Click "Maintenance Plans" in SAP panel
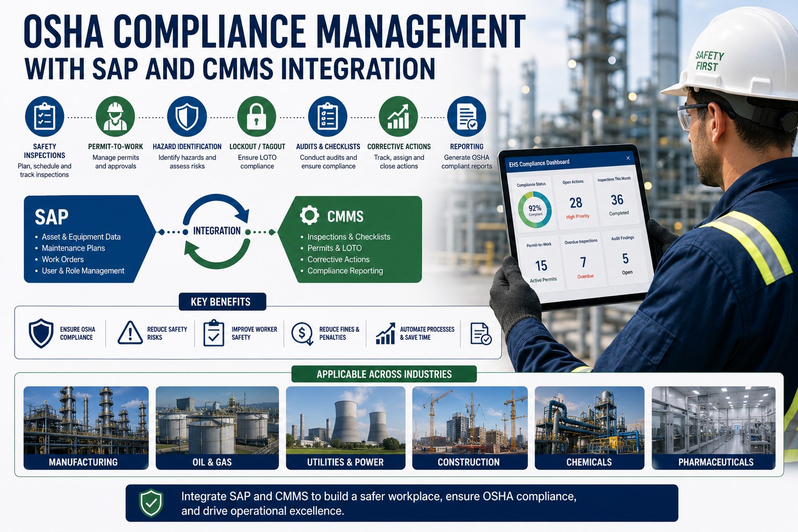The image size is (798, 532). pyautogui.click(x=73, y=248)
